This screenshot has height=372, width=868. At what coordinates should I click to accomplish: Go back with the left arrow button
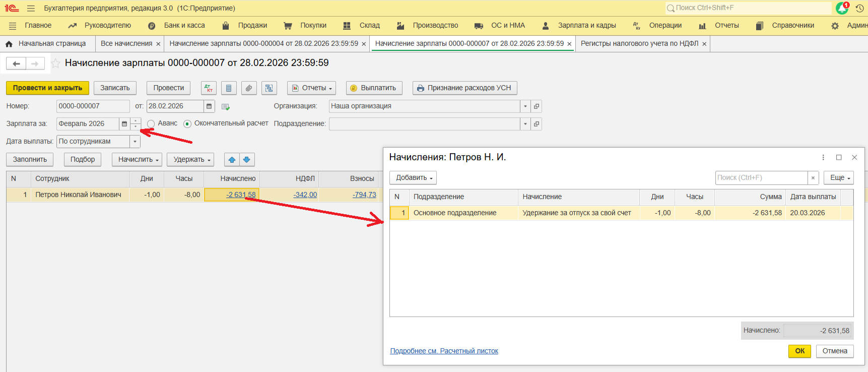pyautogui.click(x=16, y=64)
